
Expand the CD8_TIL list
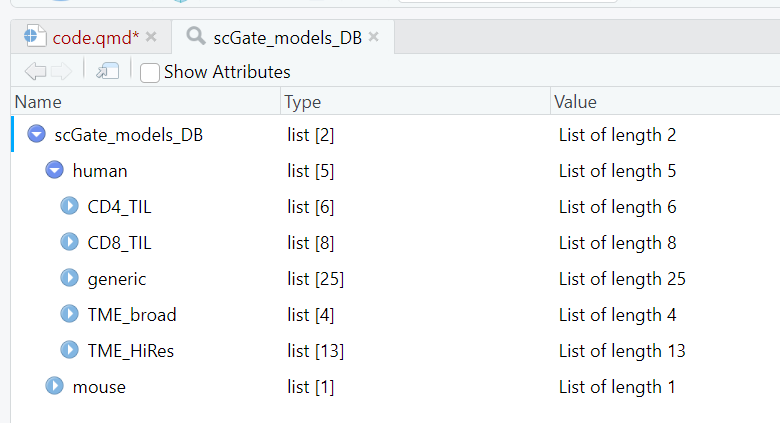click(69, 243)
